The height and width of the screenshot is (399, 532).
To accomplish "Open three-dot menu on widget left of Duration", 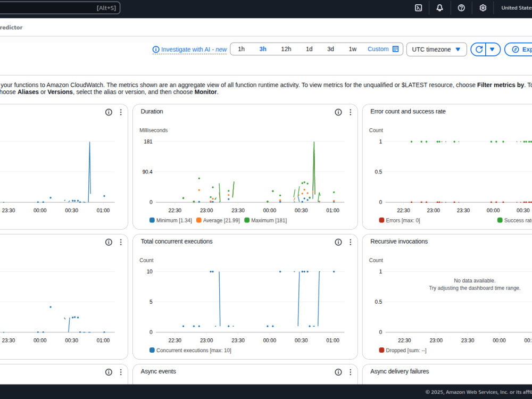I will (x=121, y=112).
